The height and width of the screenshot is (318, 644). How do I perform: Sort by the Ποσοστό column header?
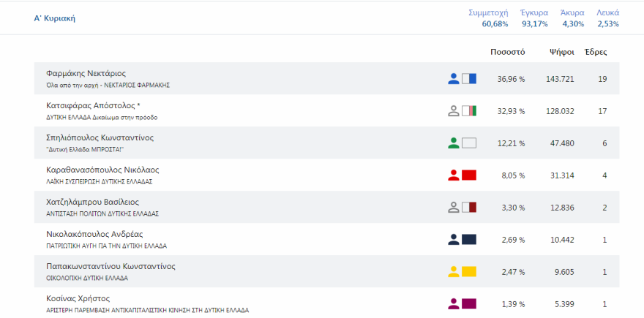[x=508, y=52]
